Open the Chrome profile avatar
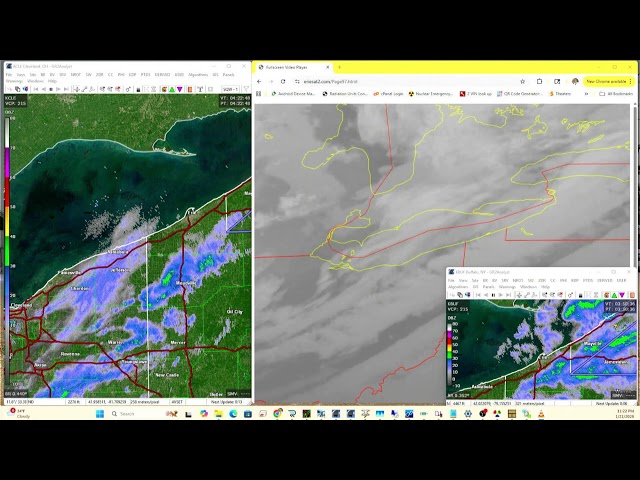Image resolution: width=640 pixels, height=480 pixels. tap(575, 81)
